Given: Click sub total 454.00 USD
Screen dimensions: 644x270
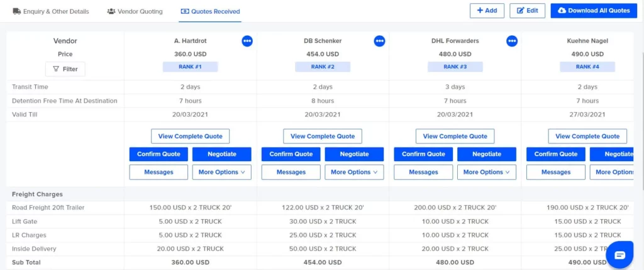Looking at the screenshot, I should click(323, 262).
